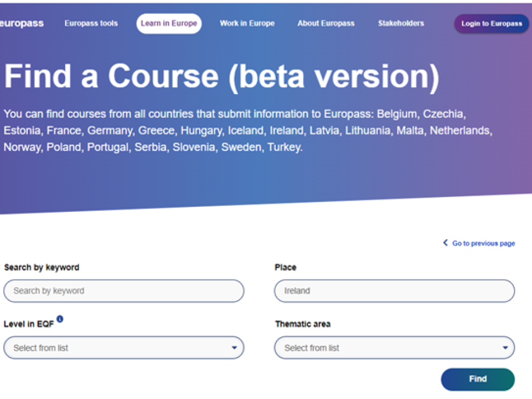Open the About Europass menu

point(326,24)
